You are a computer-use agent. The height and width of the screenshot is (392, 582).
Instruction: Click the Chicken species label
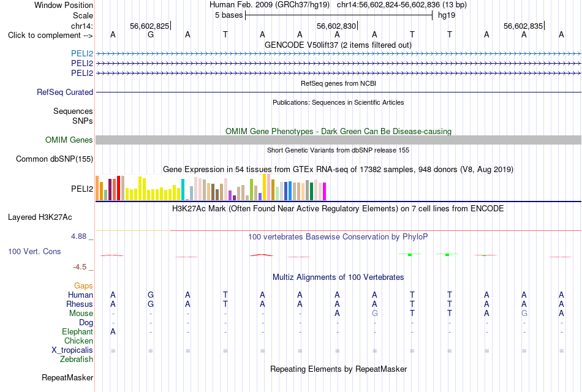point(78,341)
